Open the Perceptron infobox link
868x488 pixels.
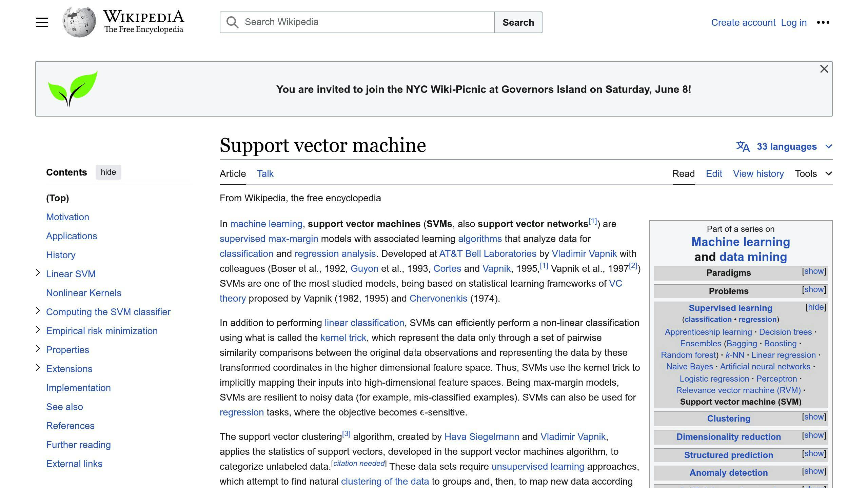(x=776, y=379)
